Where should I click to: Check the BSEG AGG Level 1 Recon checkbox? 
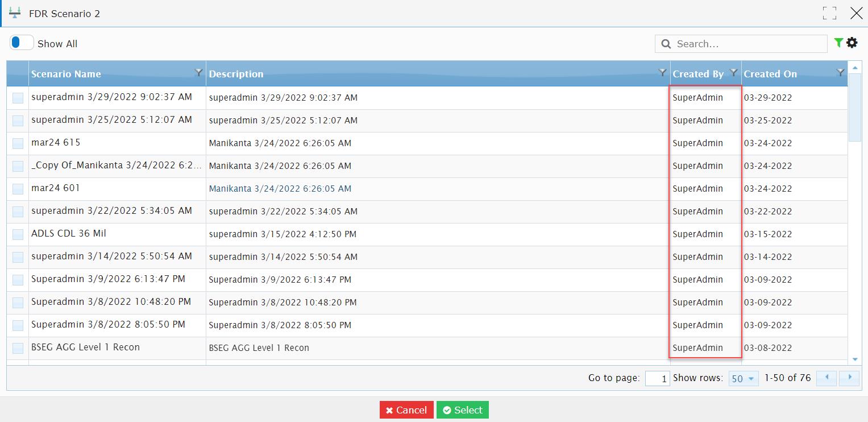click(x=18, y=348)
